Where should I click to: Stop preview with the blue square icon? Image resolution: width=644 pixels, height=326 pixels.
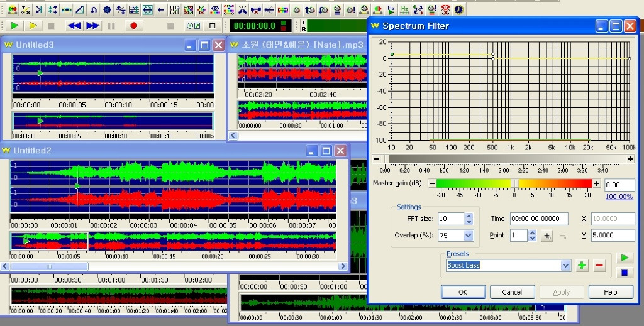click(x=624, y=273)
